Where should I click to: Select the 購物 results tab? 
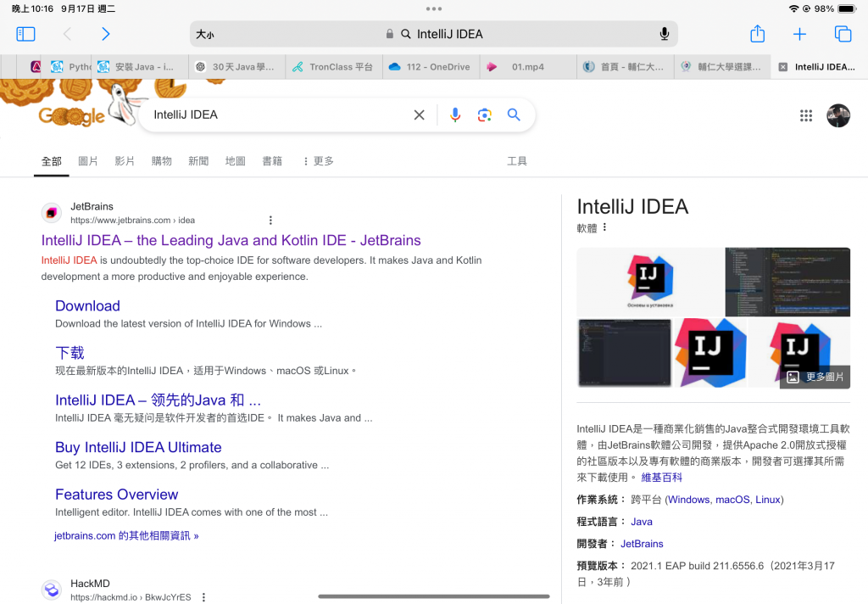point(162,161)
